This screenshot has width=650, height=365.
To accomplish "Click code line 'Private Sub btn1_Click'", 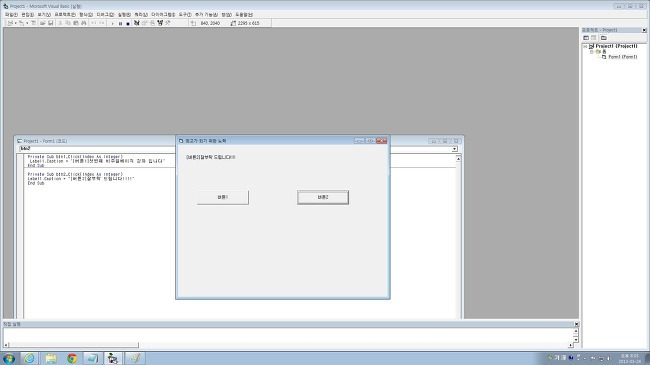I will coord(75,157).
